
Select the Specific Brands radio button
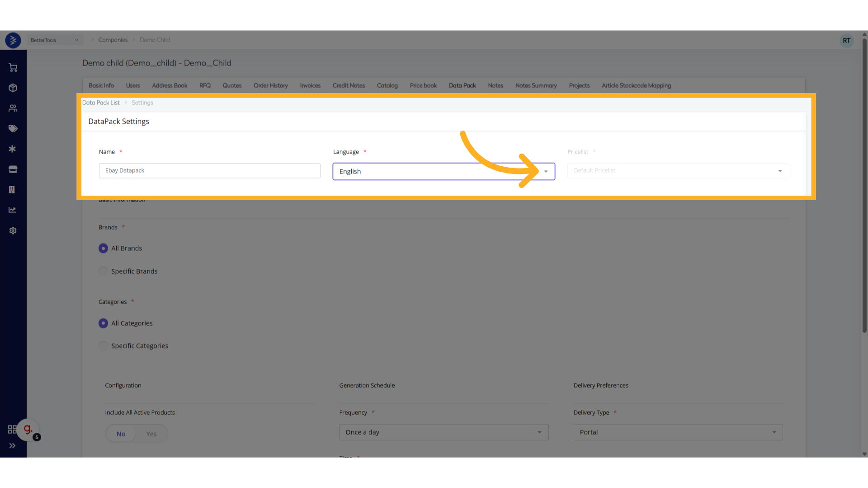pyautogui.click(x=103, y=271)
